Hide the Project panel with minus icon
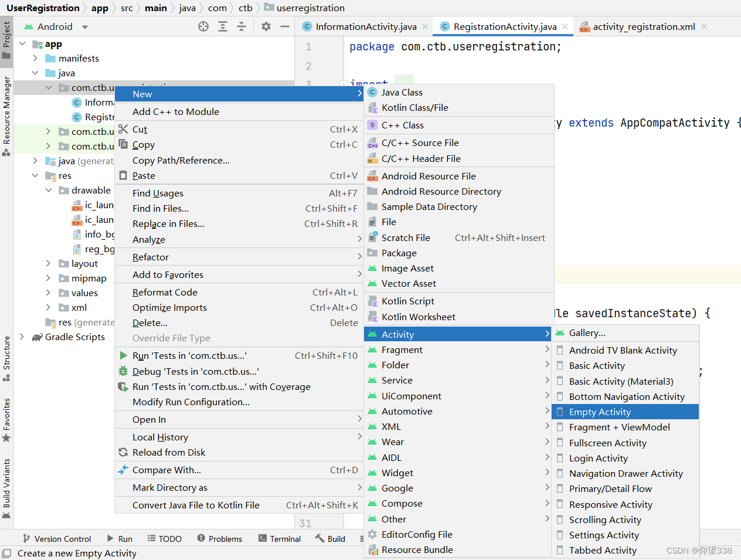This screenshot has height=560, width=741. pyautogui.click(x=285, y=26)
